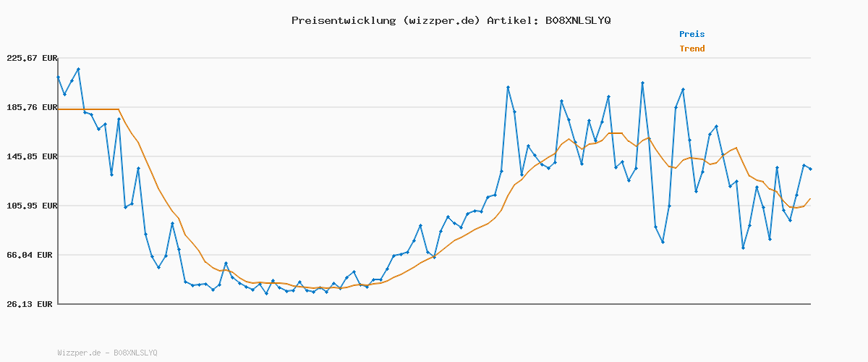868x362 pixels.
Task: Click the bottom x-axis baseline of the chart
Action: pos(434,304)
